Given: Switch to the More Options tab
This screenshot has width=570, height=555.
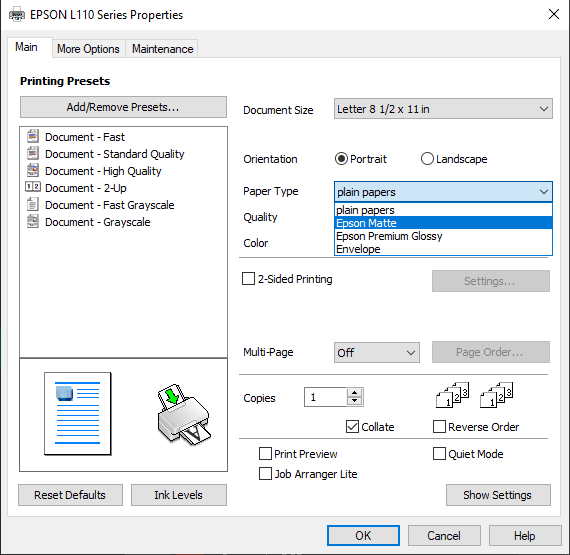Looking at the screenshot, I should [88, 49].
